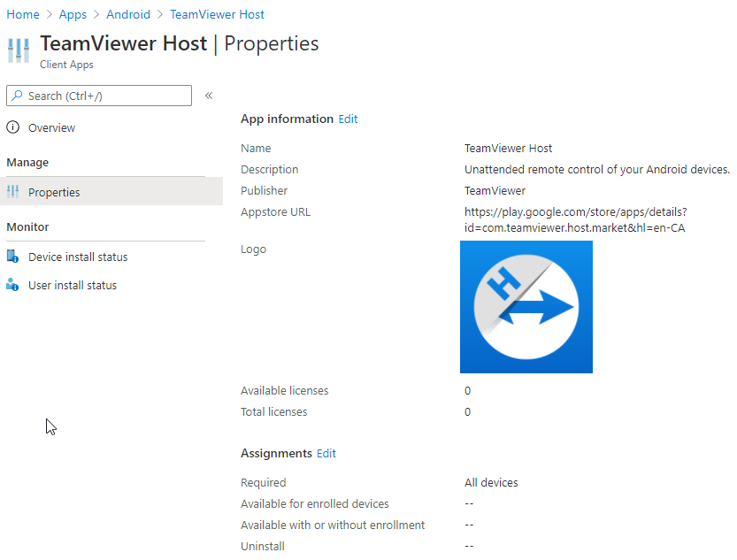Navigate to Home via breadcrumb

point(22,14)
